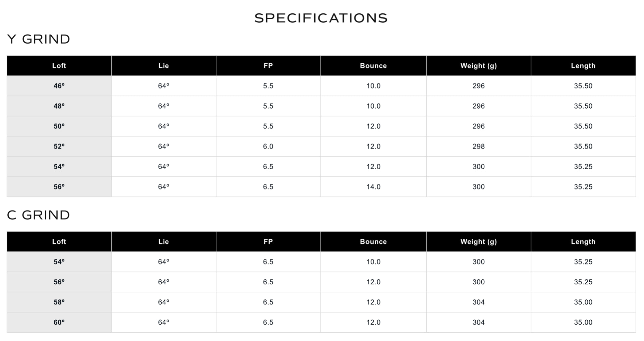
Task: Click the 54° loft label in C Grind table
Action: pyautogui.click(x=59, y=262)
